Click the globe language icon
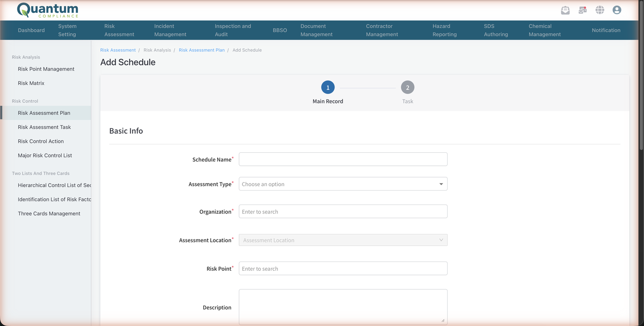This screenshot has height=326, width=644. coord(600,10)
